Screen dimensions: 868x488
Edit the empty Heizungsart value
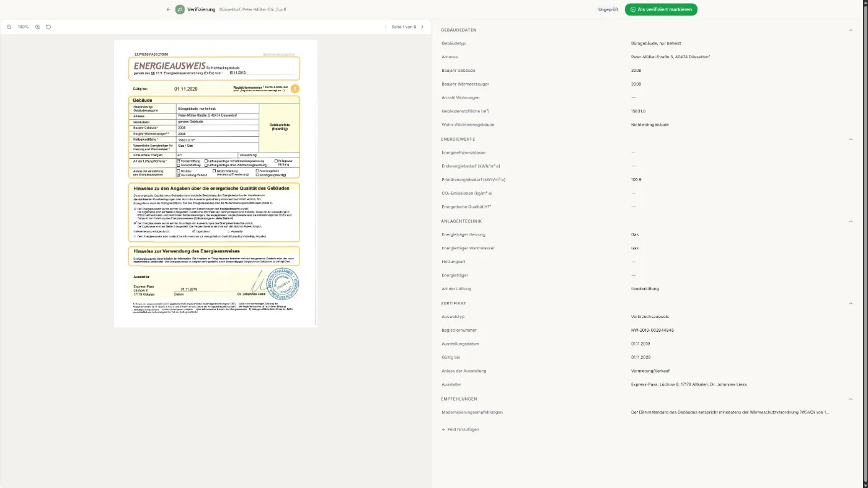pyautogui.click(x=633, y=262)
